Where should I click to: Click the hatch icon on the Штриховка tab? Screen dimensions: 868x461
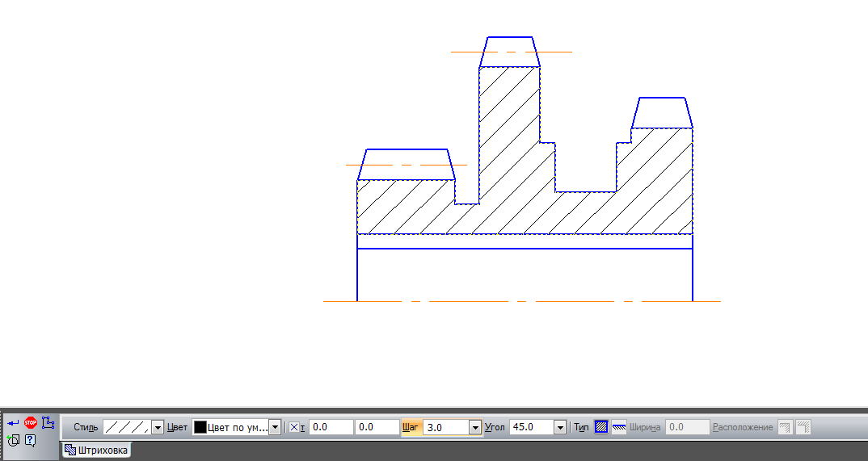(70, 450)
